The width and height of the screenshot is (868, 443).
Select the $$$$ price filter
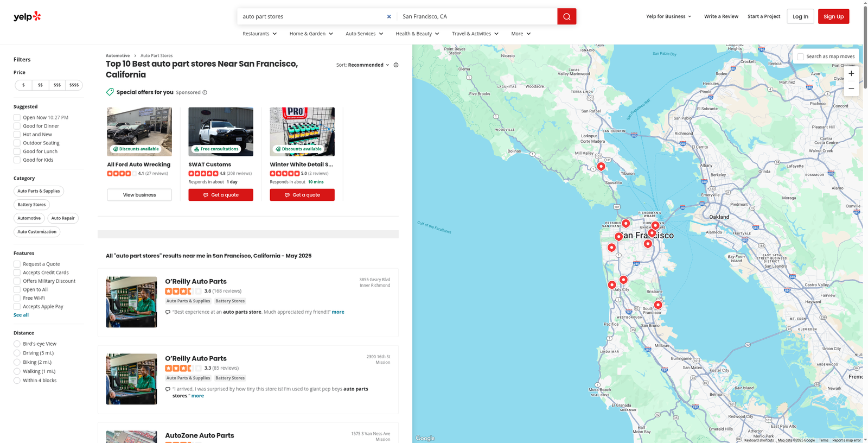[x=74, y=85]
